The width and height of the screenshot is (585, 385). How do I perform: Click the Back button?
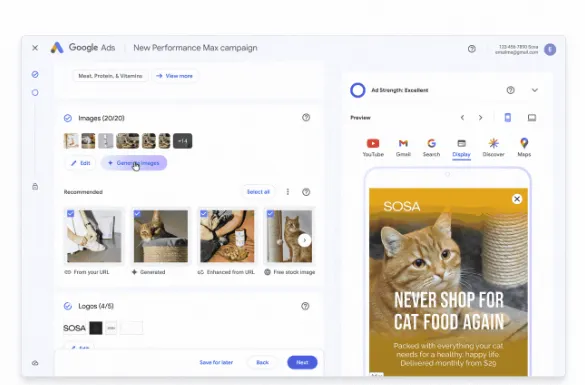[263, 362]
